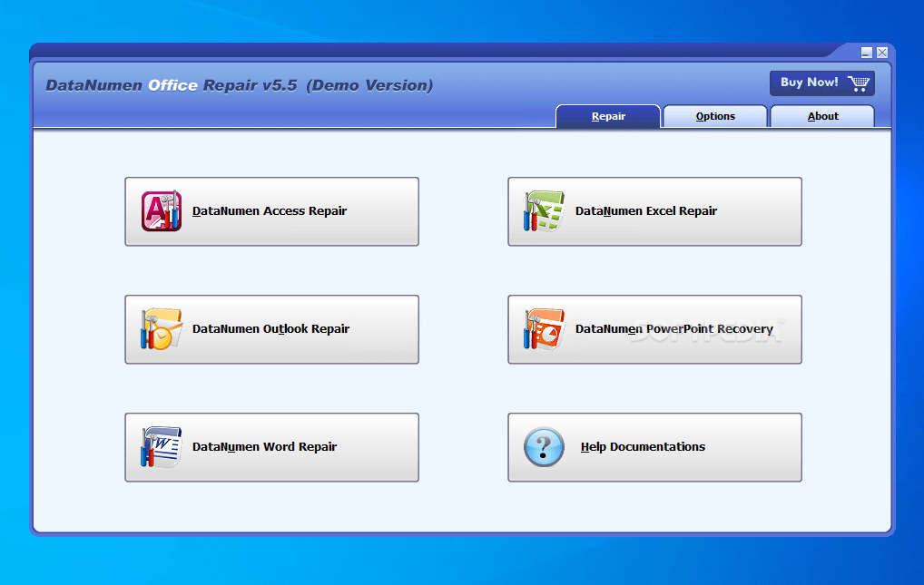Image resolution: width=924 pixels, height=585 pixels.
Task: Click the minimize icon in the title bar
Action: [869, 53]
